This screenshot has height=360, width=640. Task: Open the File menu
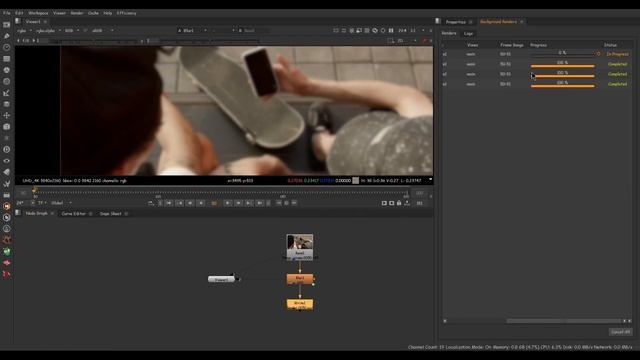point(7,13)
